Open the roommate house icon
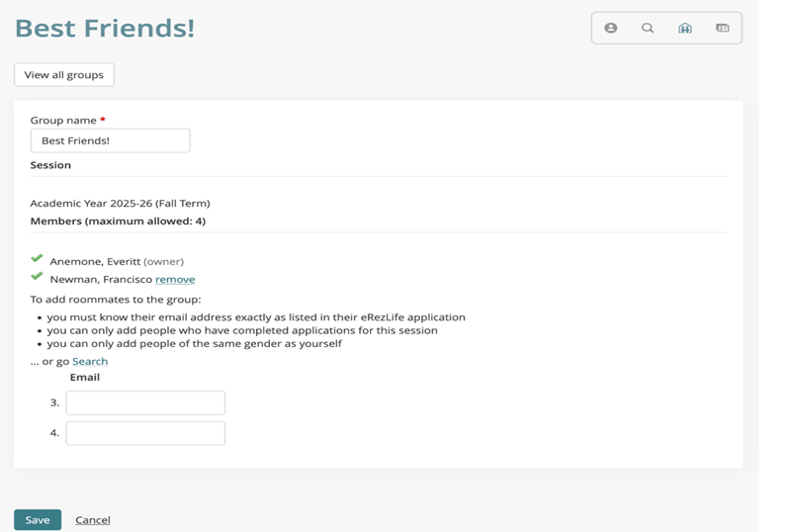Screen dimensions: 793x532 tap(685, 28)
